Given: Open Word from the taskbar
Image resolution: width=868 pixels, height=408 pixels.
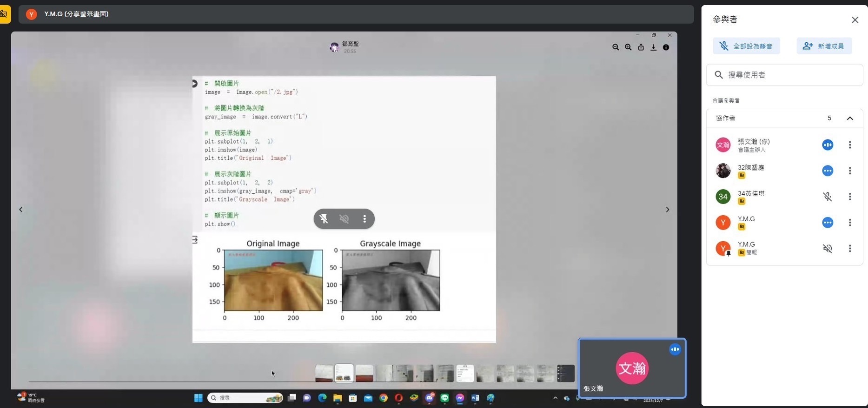Looking at the screenshot, I should [x=475, y=398].
